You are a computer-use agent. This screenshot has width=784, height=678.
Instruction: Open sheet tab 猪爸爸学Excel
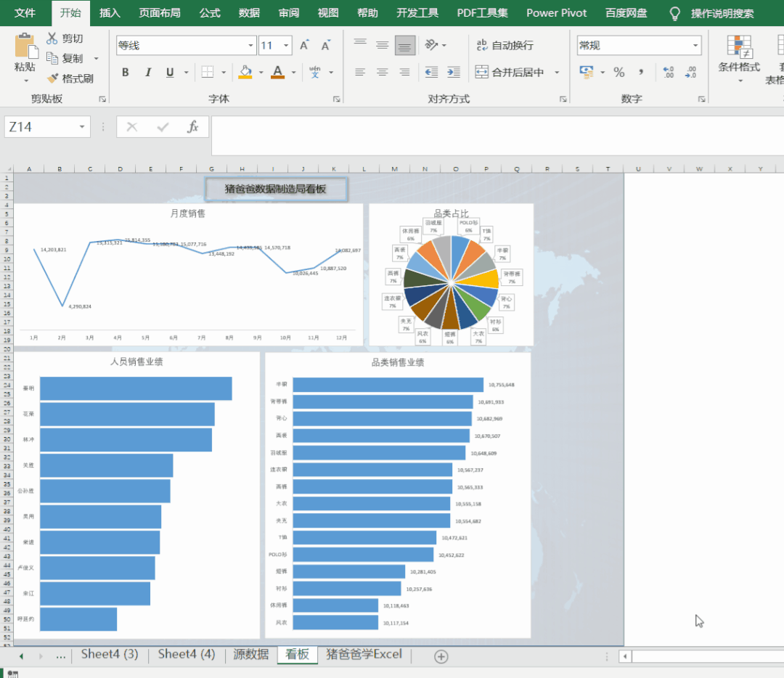[x=364, y=654]
